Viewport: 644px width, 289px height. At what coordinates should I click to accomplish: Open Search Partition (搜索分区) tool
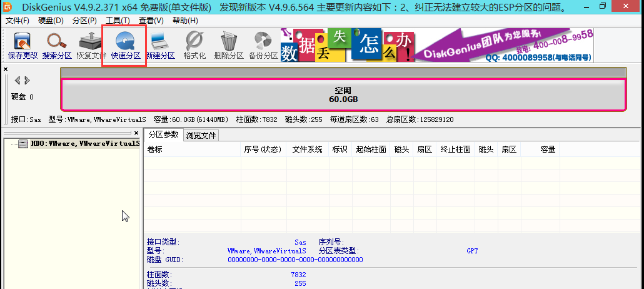(x=57, y=46)
